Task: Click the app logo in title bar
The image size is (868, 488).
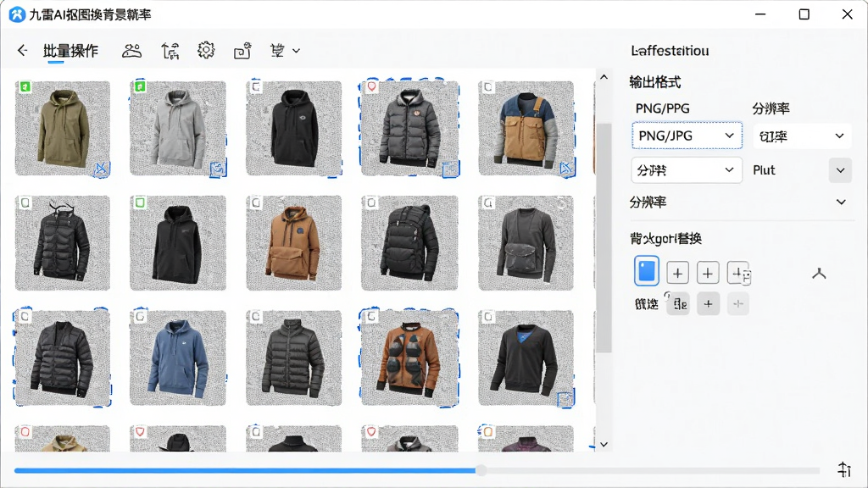Action: tap(17, 14)
